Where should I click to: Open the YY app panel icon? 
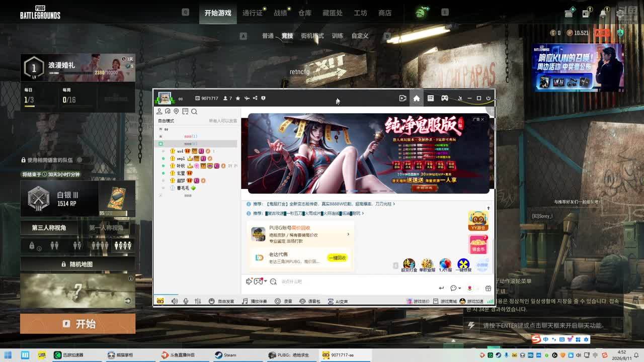(x=431, y=98)
